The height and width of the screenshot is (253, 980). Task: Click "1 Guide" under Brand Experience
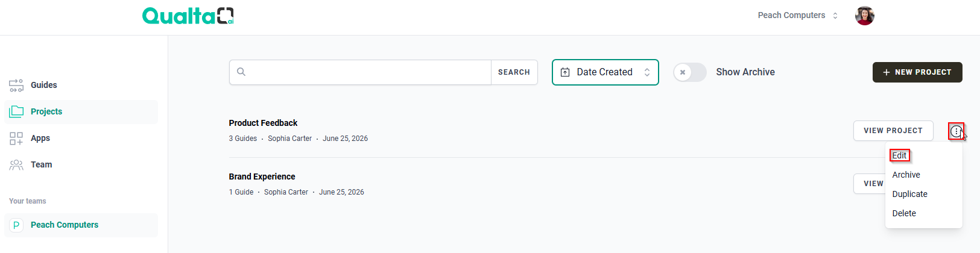[241, 192]
